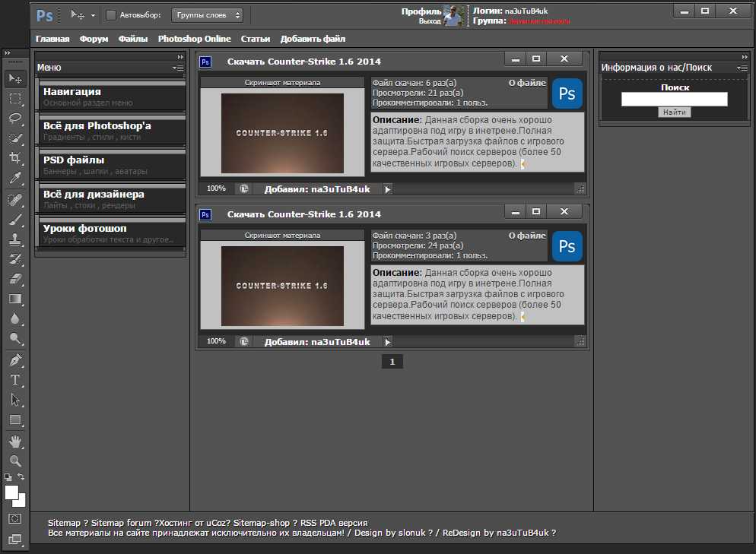Open the Статьи menu item
Screen dimensions: 756x554
pos(256,39)
